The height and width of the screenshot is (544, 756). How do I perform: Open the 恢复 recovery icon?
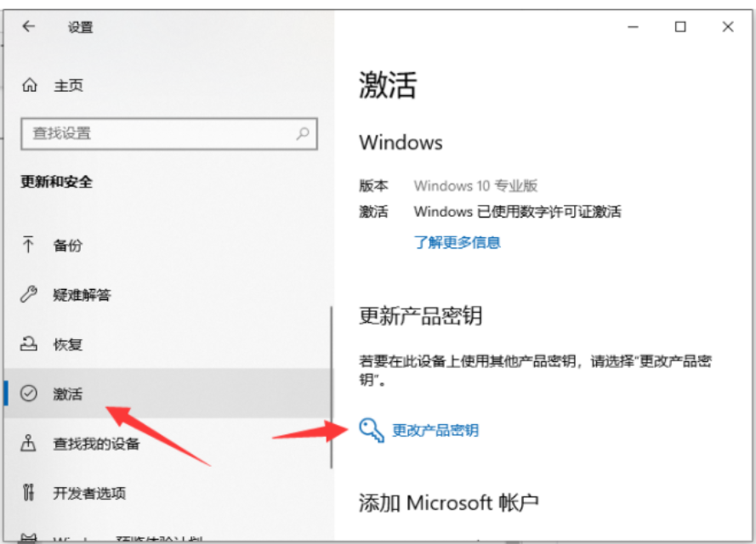click(28, 343)
